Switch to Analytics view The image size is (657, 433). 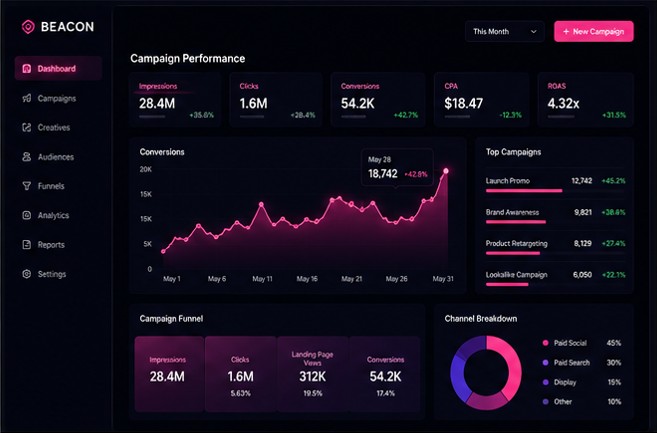[x=58, y=215]
